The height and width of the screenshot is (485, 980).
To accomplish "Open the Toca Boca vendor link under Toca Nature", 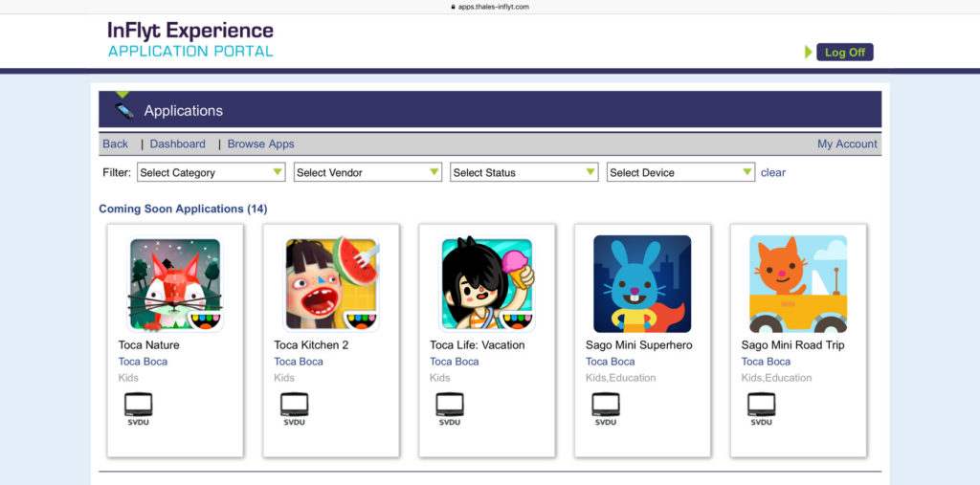I will click(x=143, y=362).
